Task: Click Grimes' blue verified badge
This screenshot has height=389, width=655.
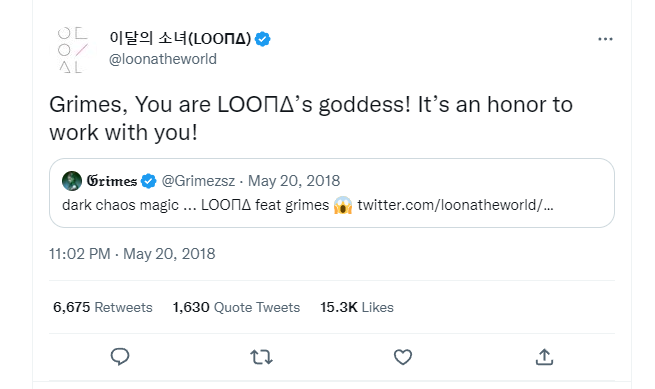Action: pyautogui.click(x=148, y=181)
